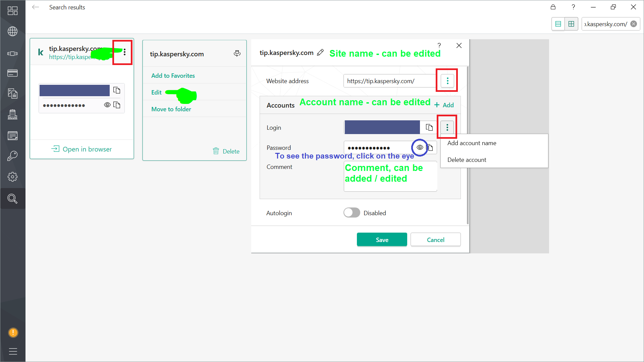Image resolution: width=644 pixels, height=362 pixels.
Task: Click the lock icon in title bar
Action: tap(553, 7)
